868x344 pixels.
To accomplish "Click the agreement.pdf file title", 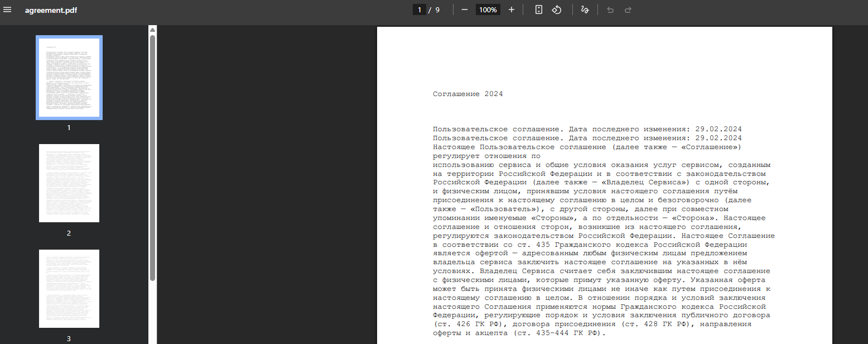I will (51, 10).
